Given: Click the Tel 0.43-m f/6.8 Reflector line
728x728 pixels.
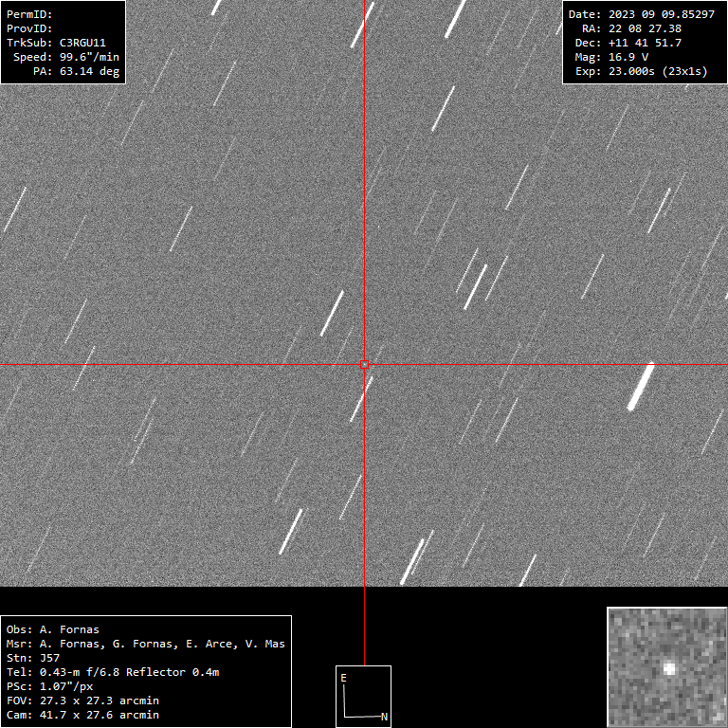Looking at the screenshot, I should tap(113, 672).
